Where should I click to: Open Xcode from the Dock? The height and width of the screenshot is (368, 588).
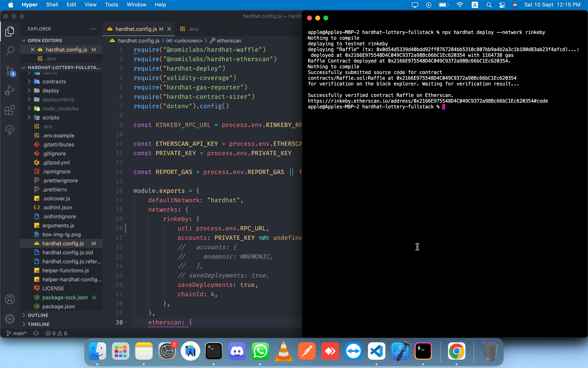[x=400, y=351]
